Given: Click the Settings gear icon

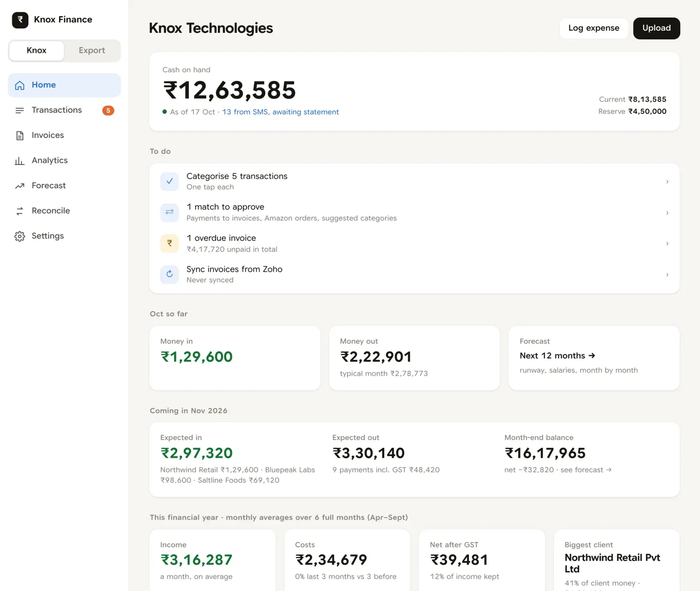Looking at the screenshot, I should pos(20,236).
